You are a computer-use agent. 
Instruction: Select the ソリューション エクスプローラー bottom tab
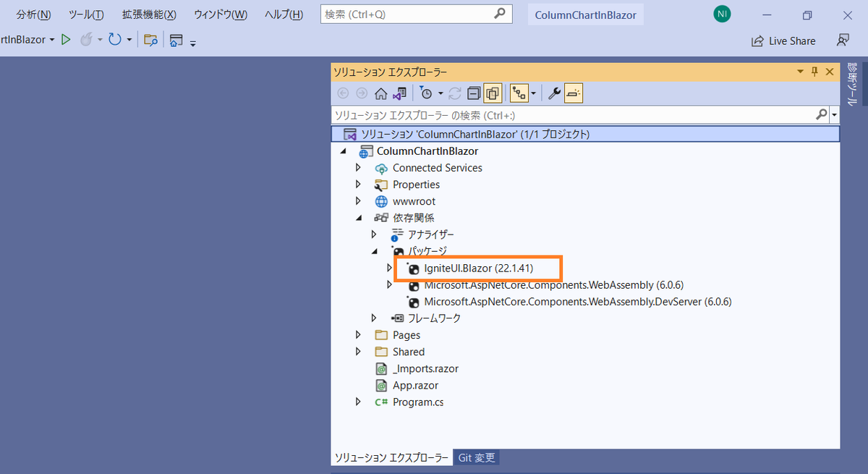391,457
